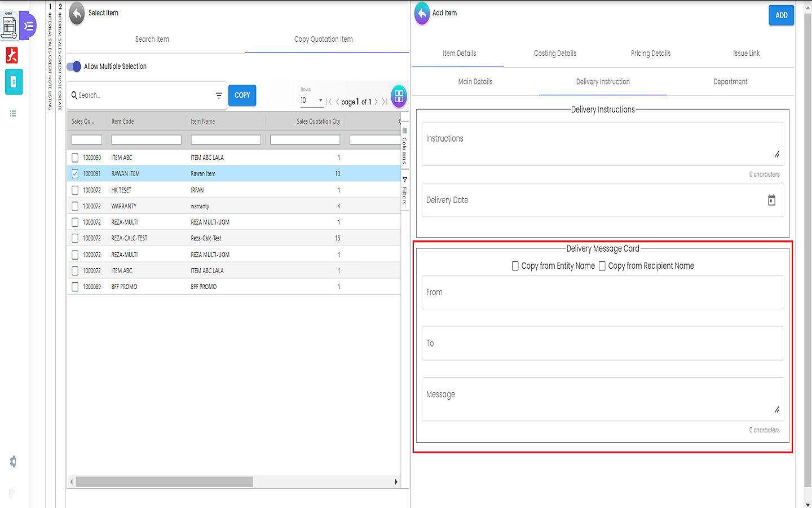Switch to the Costing Details tab
Image resolution: width=812 pixels, height=508 pixels.
(555, 54)
